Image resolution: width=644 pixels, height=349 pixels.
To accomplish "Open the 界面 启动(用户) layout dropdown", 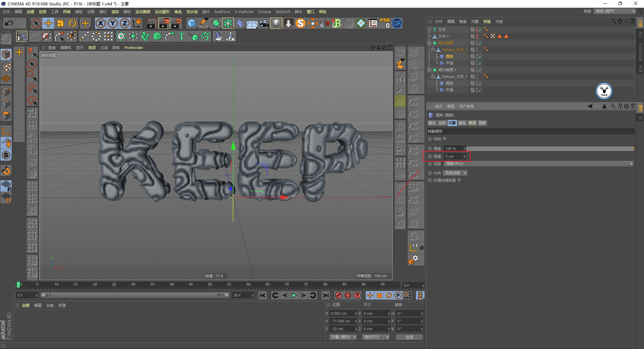I will pyautogui.click(x=615, y=11).
